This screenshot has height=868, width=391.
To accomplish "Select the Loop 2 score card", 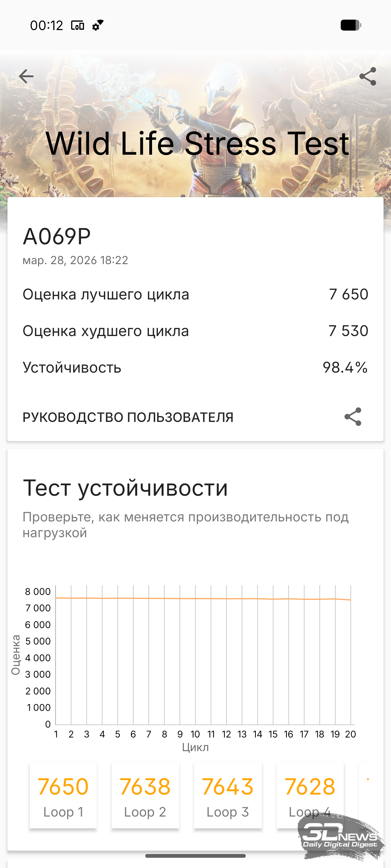I will [145, 795].
